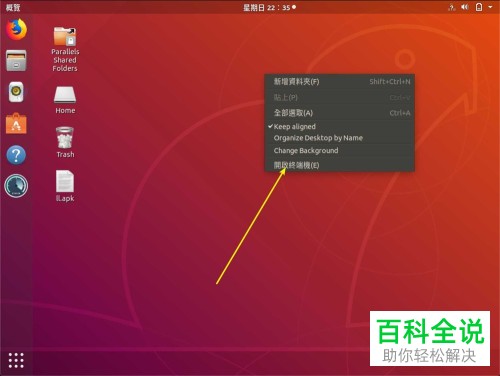This screenshot has width=500, height=376.
Task: Select the ll.apk file on desktop
Action: tap(65, 186)
